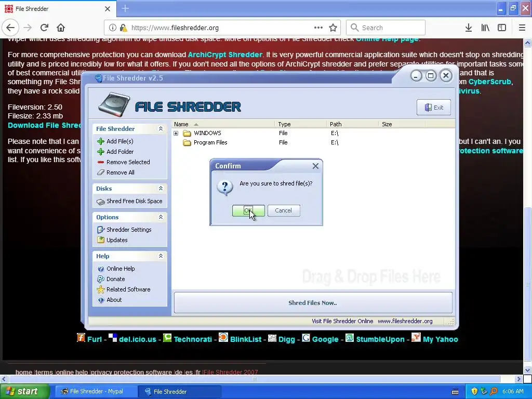Viewport: 532px width, 399px height.
Task: Click the security shield tray icon
Action: [474, 391]
